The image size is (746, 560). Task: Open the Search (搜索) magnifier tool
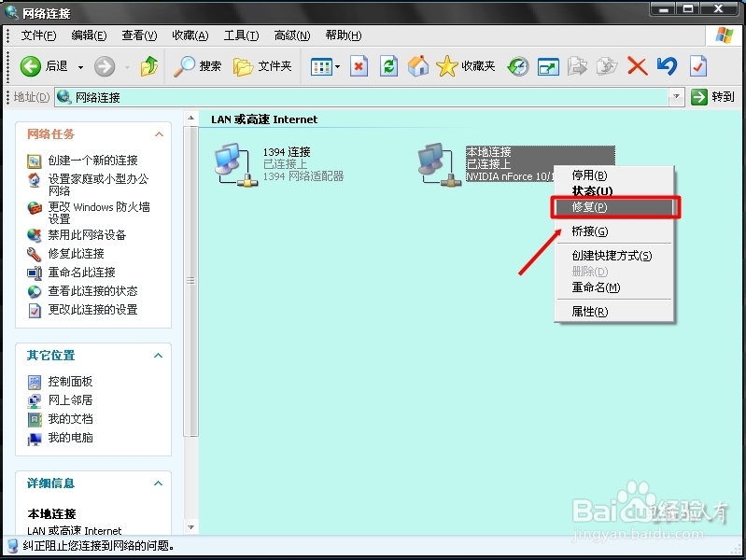(197, 66)
